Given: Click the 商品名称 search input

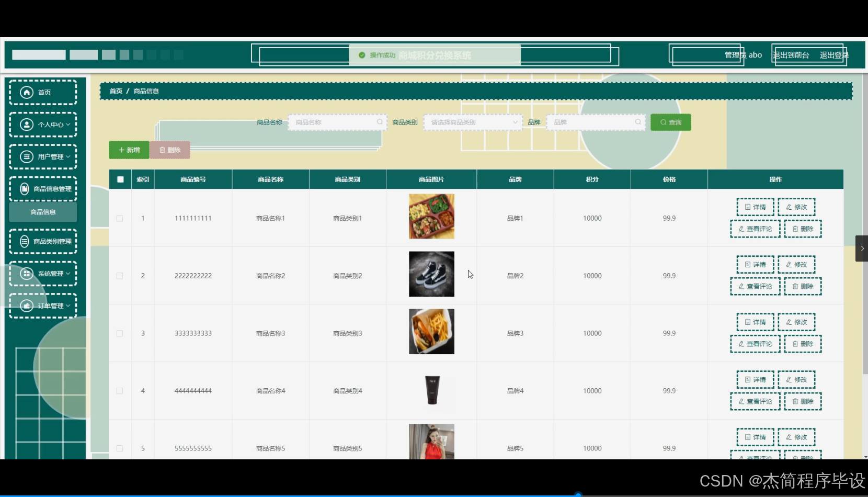Looking at the screenshot, I should (x=337, y=122).
